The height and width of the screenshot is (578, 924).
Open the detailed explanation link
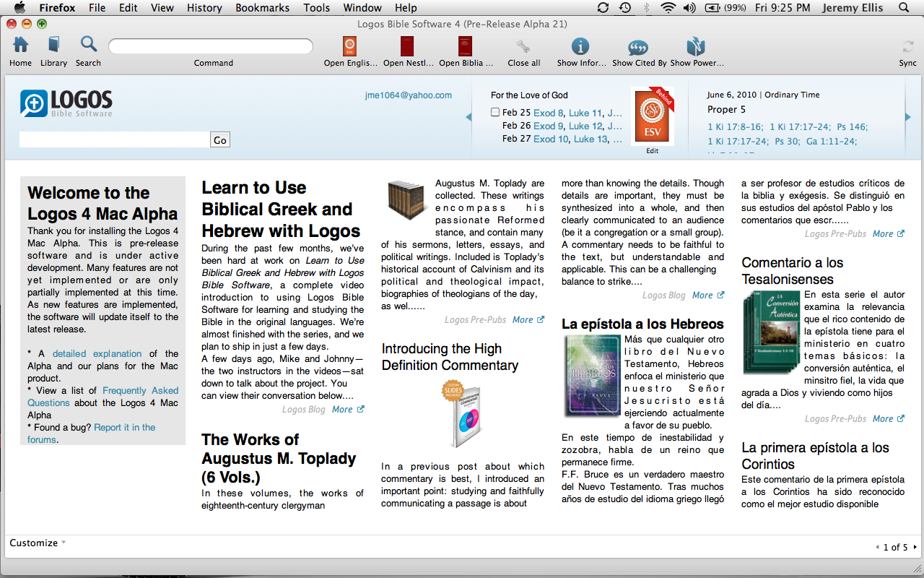click(x=97, y=353)
